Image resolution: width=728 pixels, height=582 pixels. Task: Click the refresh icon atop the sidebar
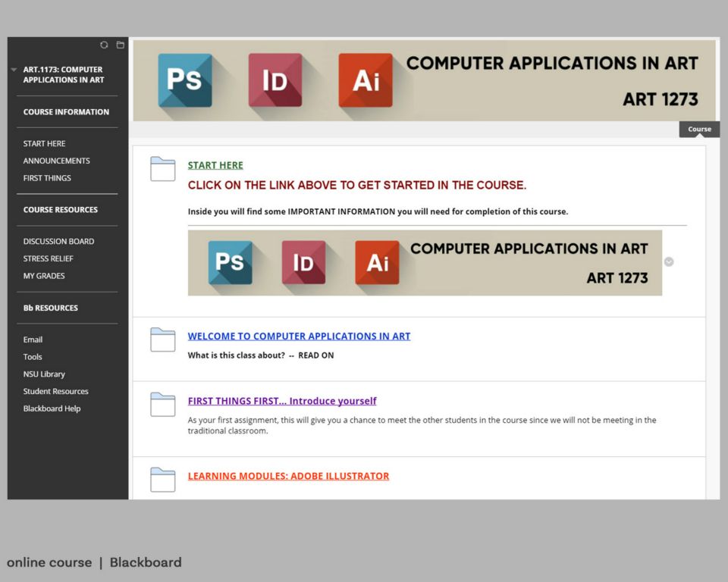point(104,45)
